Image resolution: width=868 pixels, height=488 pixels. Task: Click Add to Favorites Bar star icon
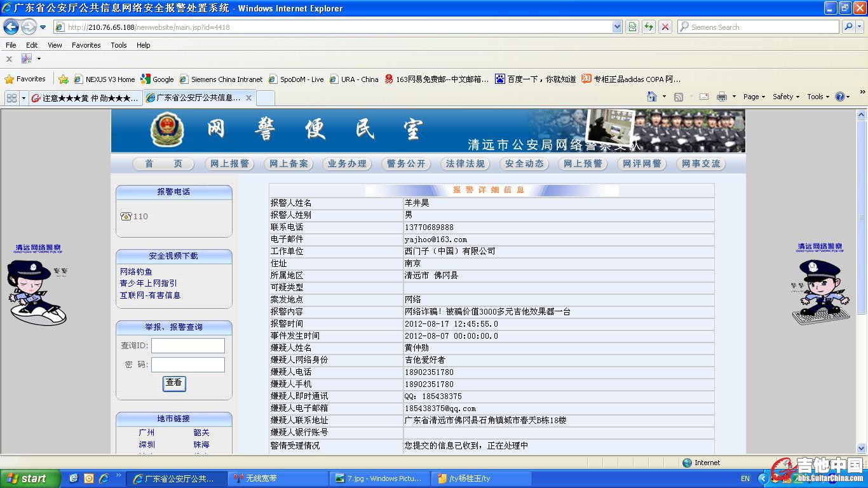pyautogui.click(x=63, y=79)
